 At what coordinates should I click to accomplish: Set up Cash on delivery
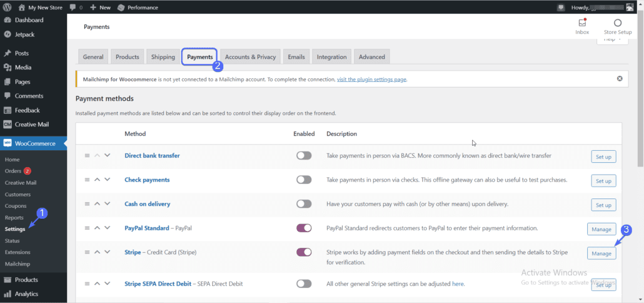[x=603, y=205]
